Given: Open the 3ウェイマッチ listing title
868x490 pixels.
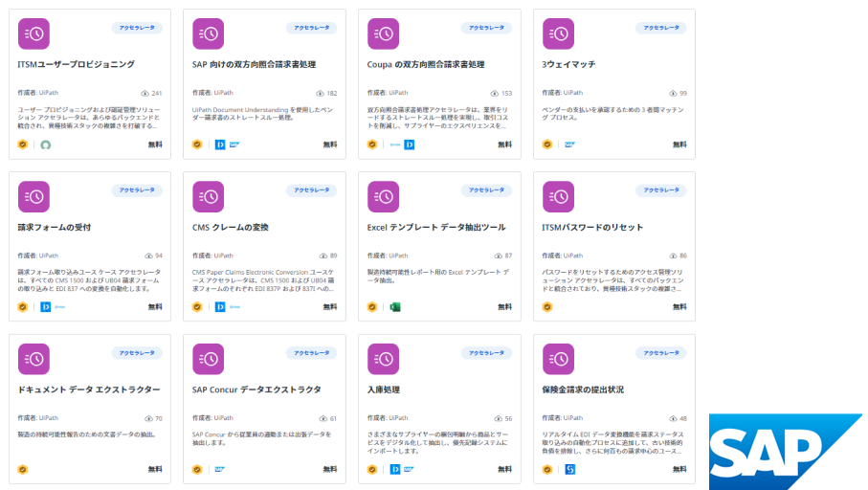Looking at the screenshot, I should pyautogui.click(x=568, y=64).
